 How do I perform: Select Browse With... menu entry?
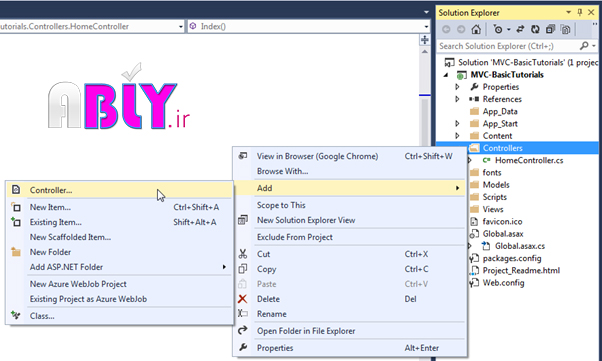(350, 171)
